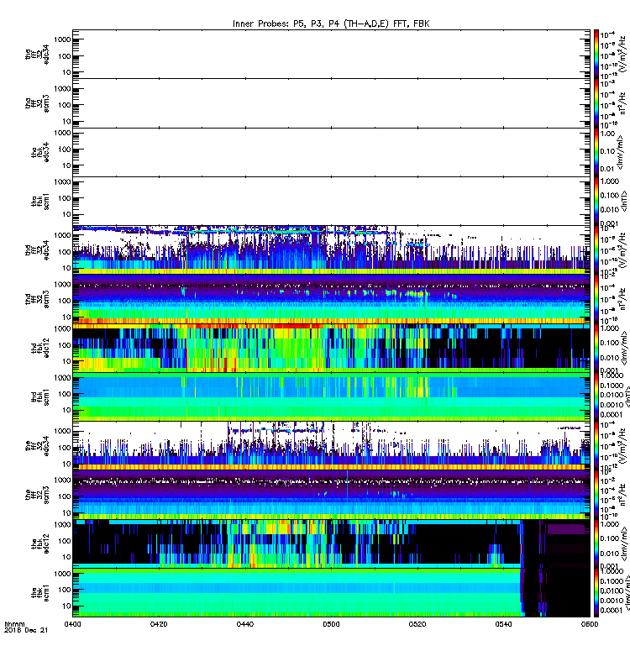The height and width of the screenshot is (672, 630).
Task: Click the 0420 time axis label
Action: click(x=159, y=624)
